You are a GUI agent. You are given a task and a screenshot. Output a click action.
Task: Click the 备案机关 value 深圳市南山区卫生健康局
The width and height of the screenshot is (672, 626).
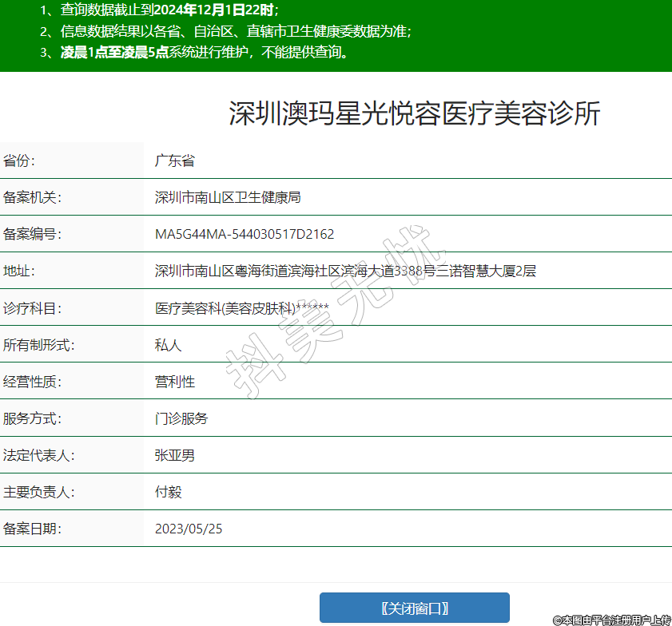click(x=227, y=197)
